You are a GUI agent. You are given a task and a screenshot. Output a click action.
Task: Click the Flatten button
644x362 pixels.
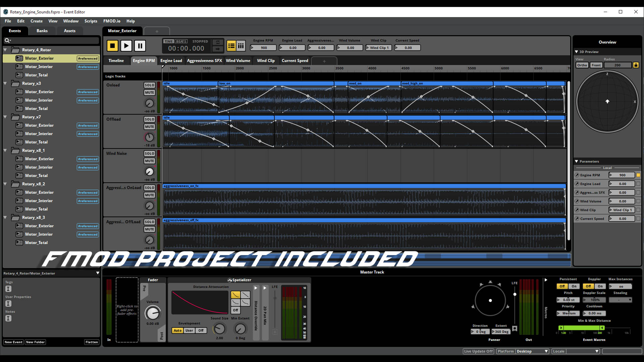(x=92, y=342)
